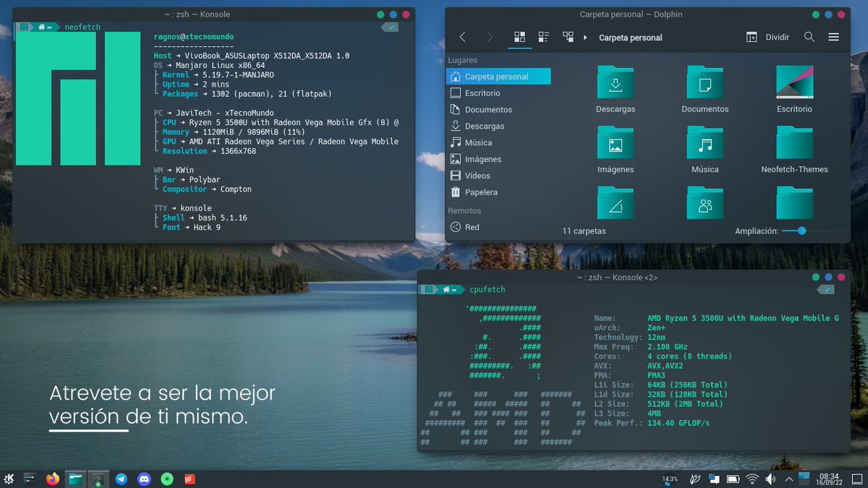Image resolution: width=868 pixels, height=488 pixels.
Task: Switch Dolphin to icons view mode
Action: tap(519, 35)
